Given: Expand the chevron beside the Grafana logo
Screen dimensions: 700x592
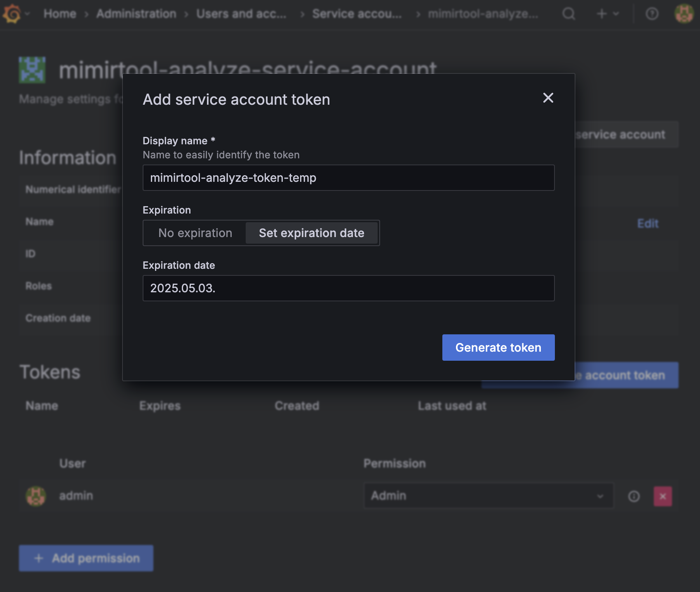Looking at the screenshot, I should click(x=26, y=14).
